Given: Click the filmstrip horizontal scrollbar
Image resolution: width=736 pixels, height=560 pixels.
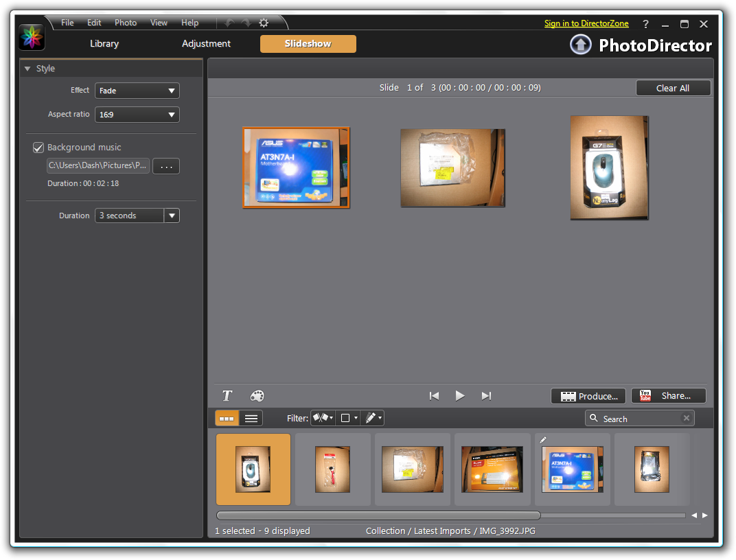Looking at the screenshot, I should pyautogui.click(x=378, y=515).
